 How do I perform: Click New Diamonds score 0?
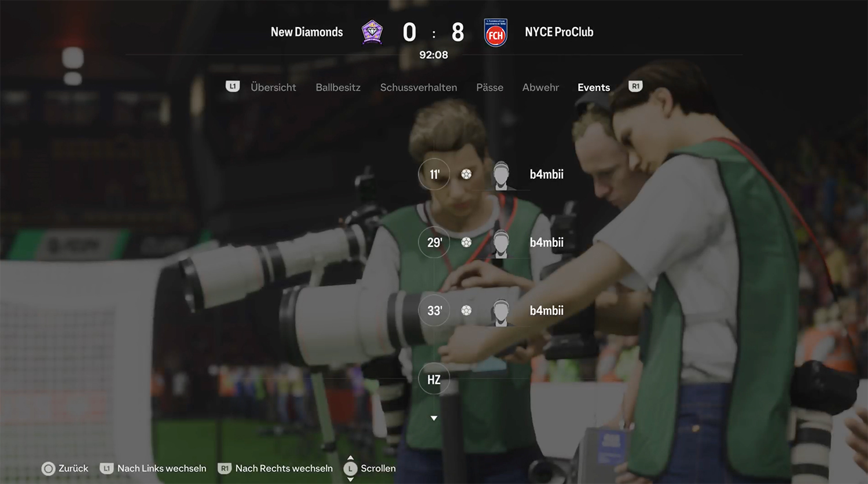[410, 32]
